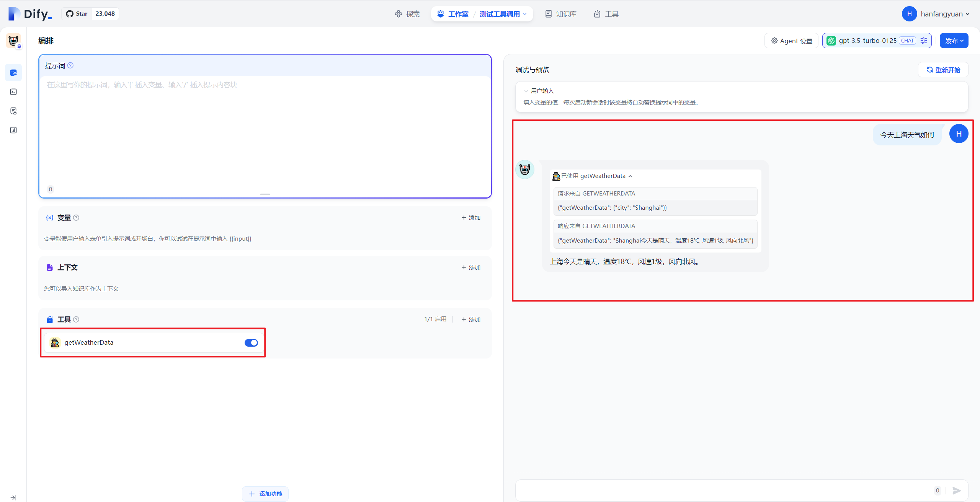Image resolution: width=980 pixels, height=502 pixels.
Task: Collapse the 用户输入 section
Action: pyautogui.click(x=539, y=91)
